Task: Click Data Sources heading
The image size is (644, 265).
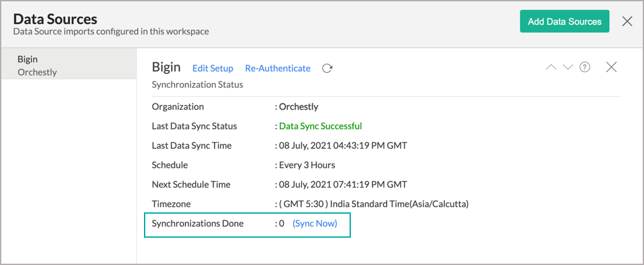Action: click(x=55, y=19)
